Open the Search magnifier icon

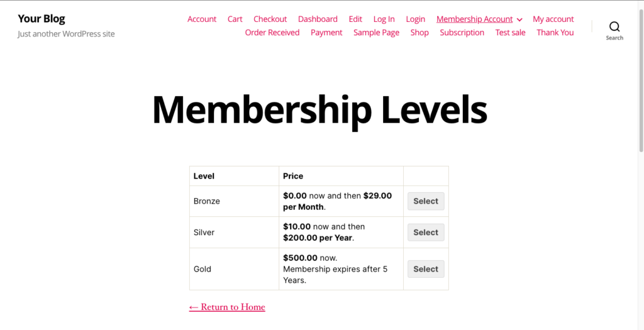[614, 27]
